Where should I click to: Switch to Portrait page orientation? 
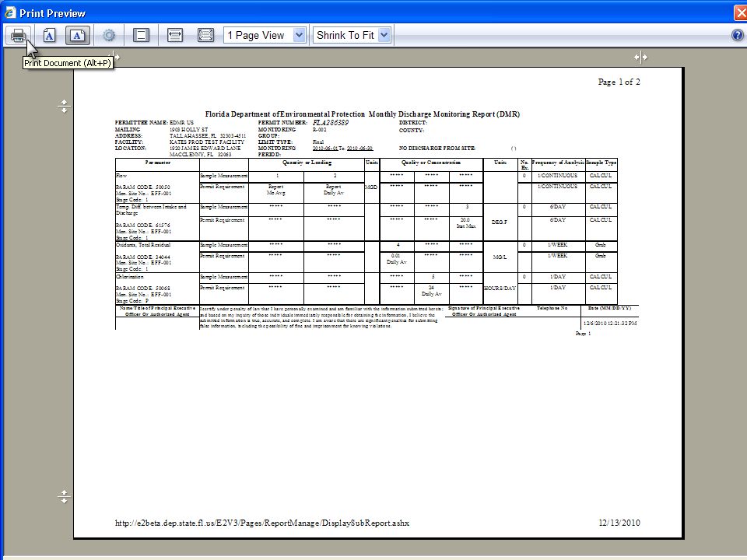pos(49,35)
